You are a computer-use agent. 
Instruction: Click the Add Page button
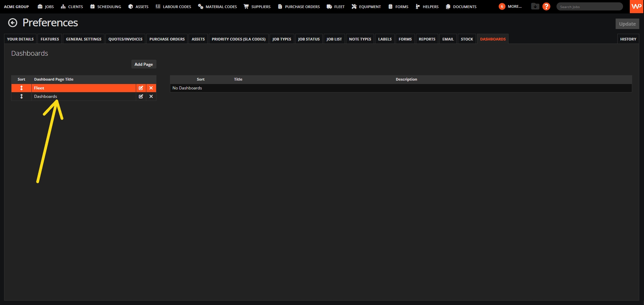click(144, 64)
